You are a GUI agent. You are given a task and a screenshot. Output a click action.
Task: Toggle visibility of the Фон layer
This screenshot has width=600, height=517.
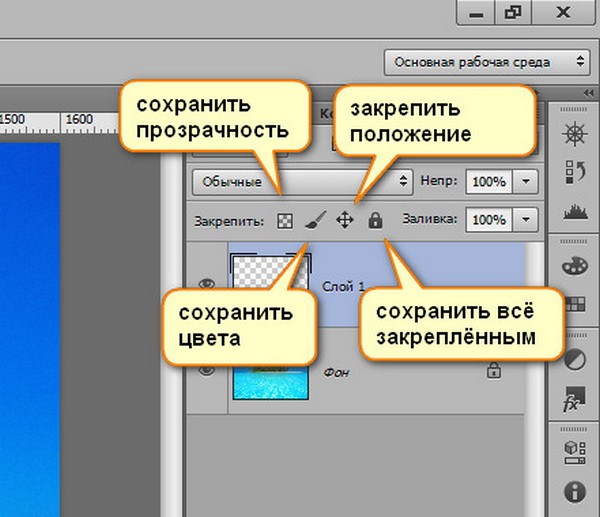(x=207, y=370)
